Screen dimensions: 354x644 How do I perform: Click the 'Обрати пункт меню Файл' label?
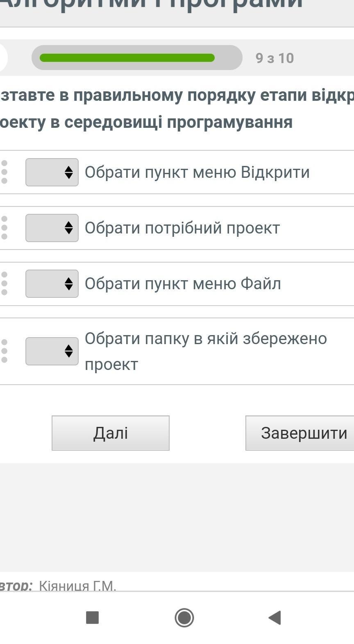point(183,283)
